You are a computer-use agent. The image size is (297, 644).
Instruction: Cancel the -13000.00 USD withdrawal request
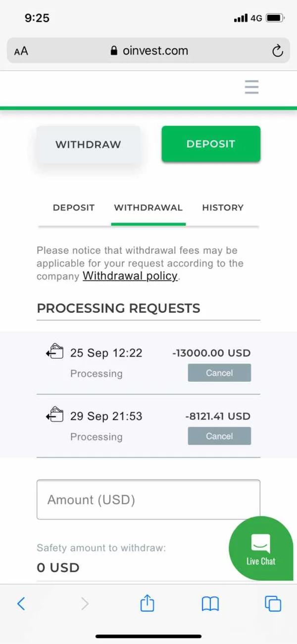click(219, 373)
